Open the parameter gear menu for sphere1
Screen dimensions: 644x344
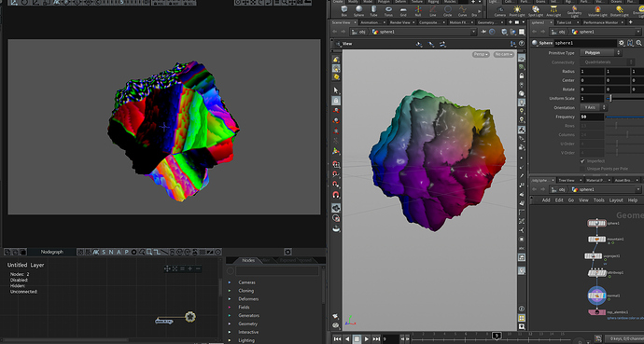tap(622, 43)
